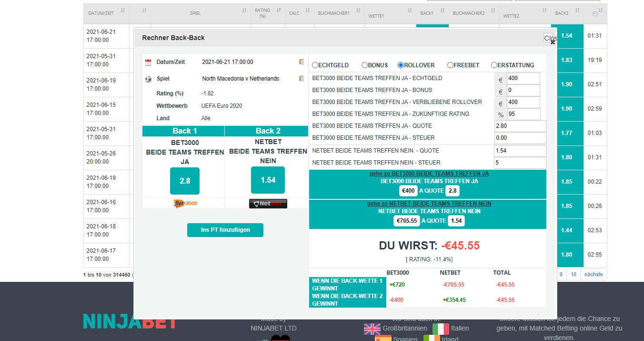Select the ECHTGELD radio button
Screen dimensions: 644x341
point(315,65)
